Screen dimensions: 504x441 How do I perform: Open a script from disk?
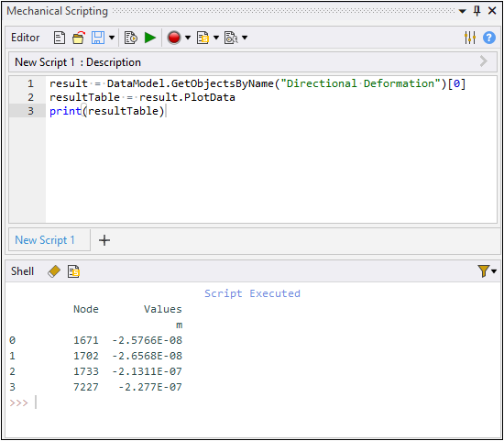pyautogui.click(x=79, y=38)
